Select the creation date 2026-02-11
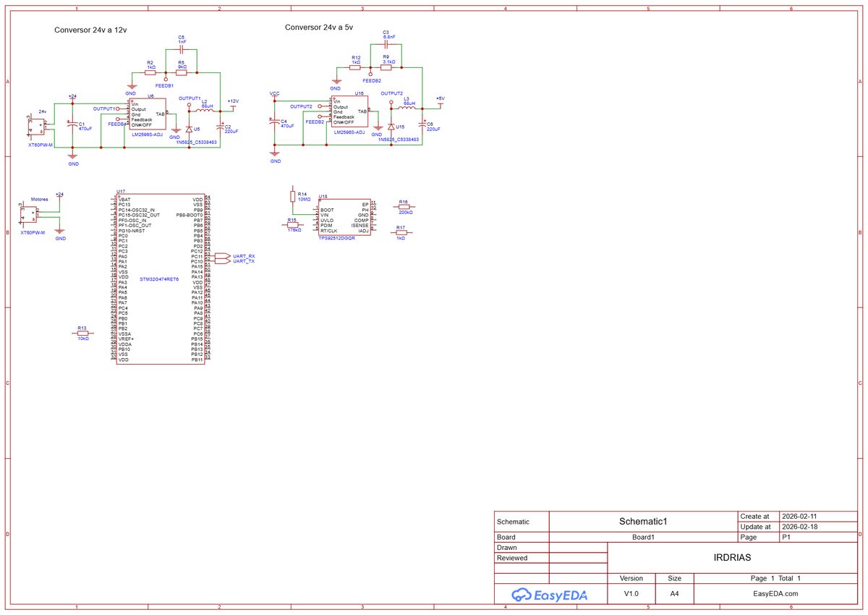Viewport: 868px width, 615px height. click(x=800, y=517)
